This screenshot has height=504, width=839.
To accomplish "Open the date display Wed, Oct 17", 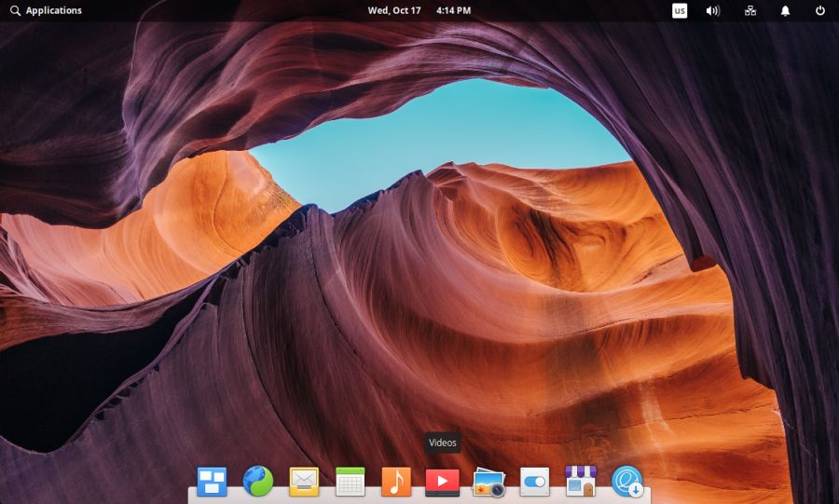I will pyautogui.click(x=394, y=10).
